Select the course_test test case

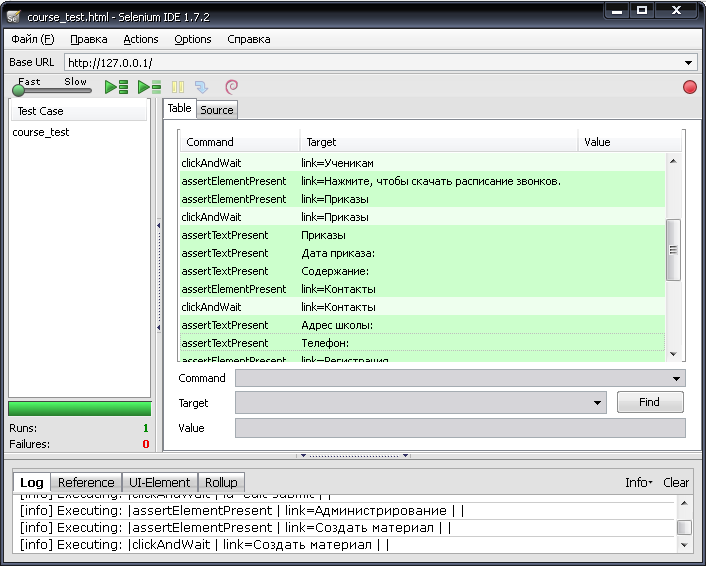coord(41,132)
